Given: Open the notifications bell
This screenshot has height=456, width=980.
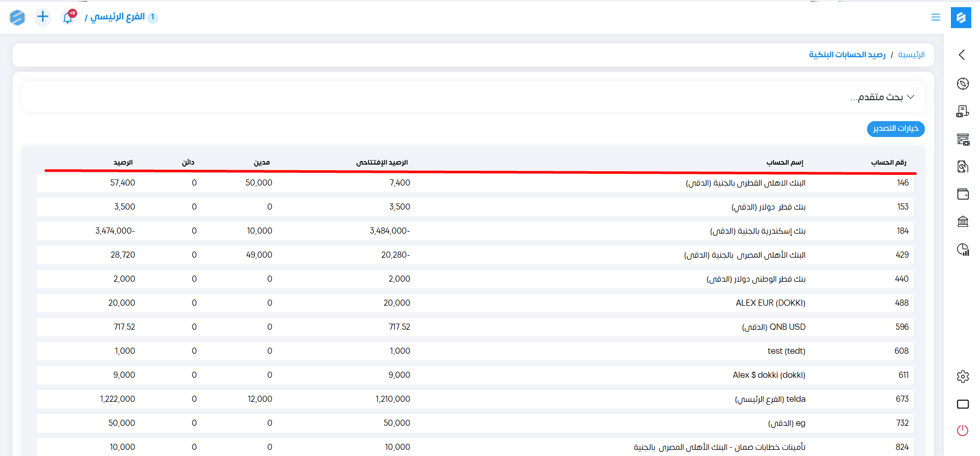Looking at the screenshot, I should tap(68, 17).
